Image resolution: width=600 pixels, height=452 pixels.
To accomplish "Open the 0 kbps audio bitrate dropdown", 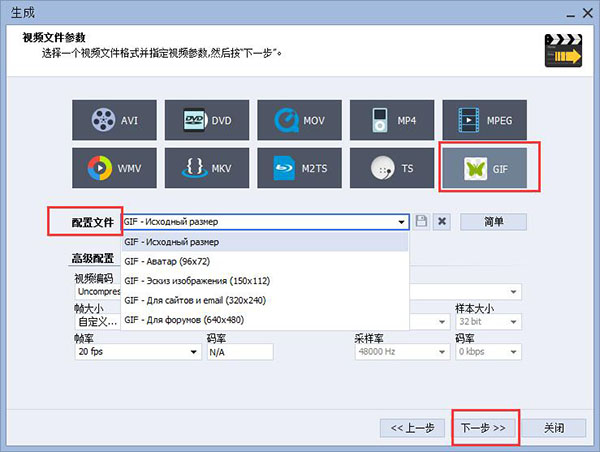I will (x=488, y=352).
